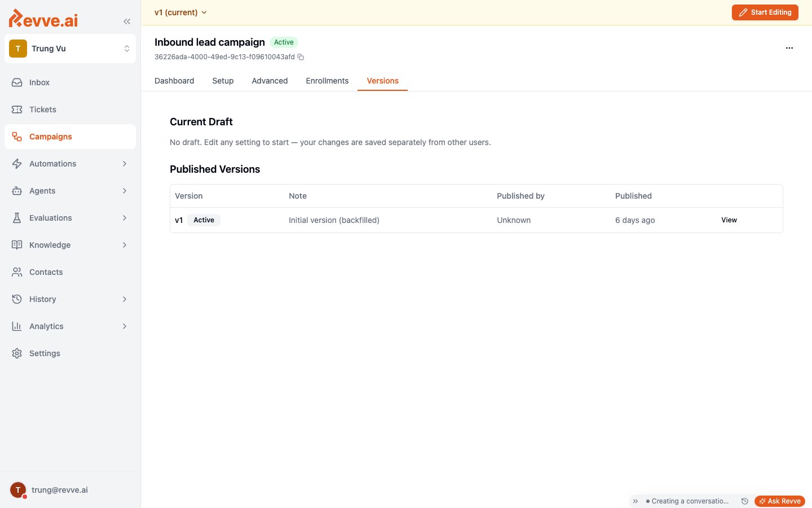812x508 pixels.
Task: Click the Active badge in the v1 row
Action: [x=204, y=220]
